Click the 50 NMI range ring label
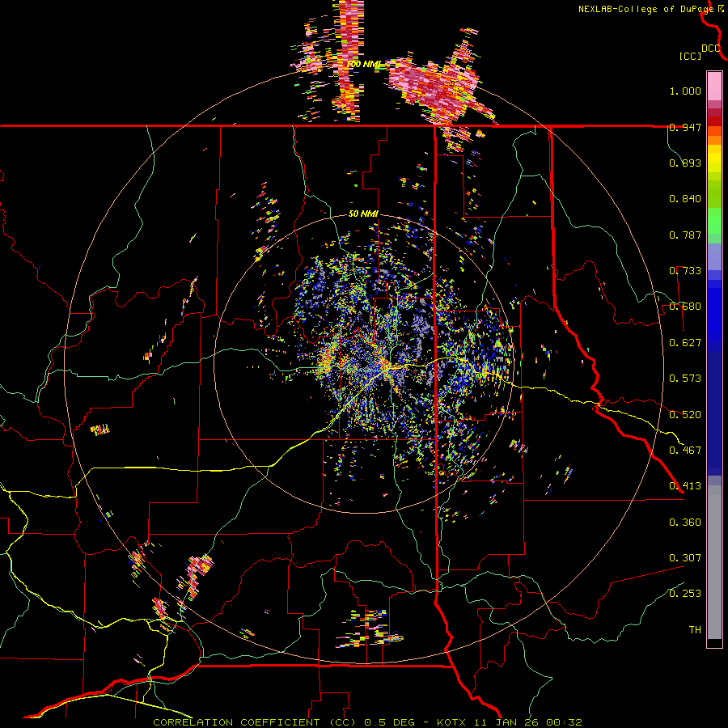728x728 pixels. (363, 214)
